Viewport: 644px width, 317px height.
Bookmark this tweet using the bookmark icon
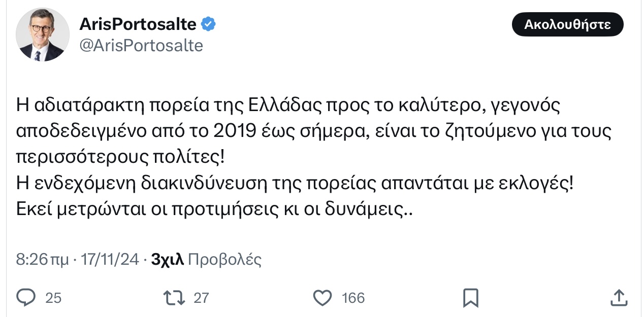(x=471, y=298)
